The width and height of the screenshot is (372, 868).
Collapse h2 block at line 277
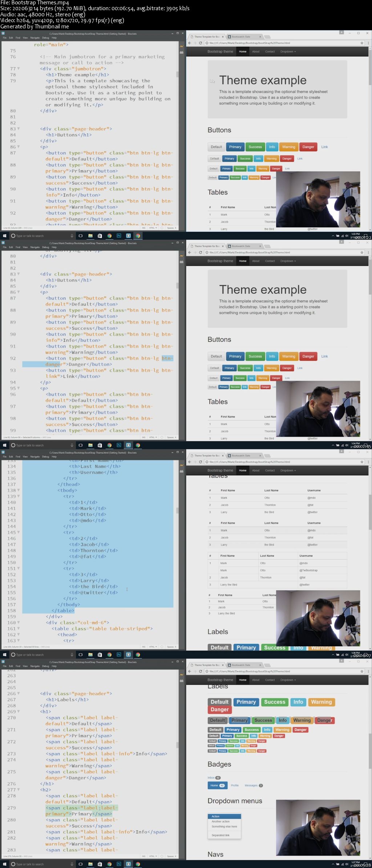pos(19,790)
